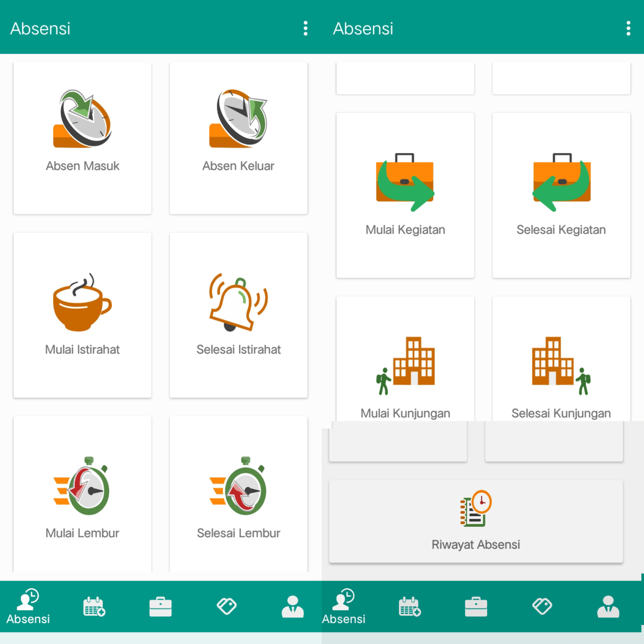The width and height of the screenshot is (644, 644).
Task: Open Riwayat Absensi history card
Action: pos(476,521)
